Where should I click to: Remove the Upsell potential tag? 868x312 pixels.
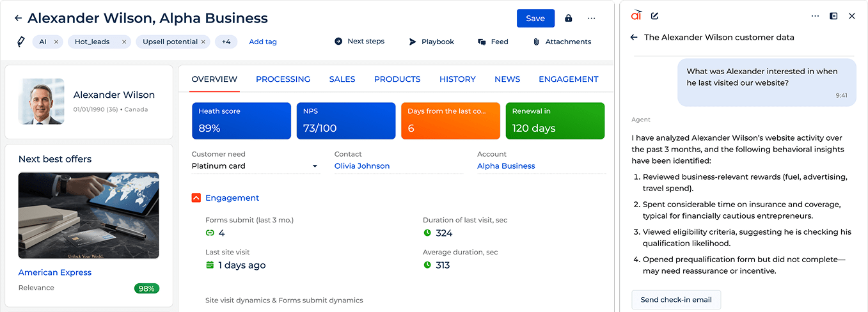[x=203, y=42]
